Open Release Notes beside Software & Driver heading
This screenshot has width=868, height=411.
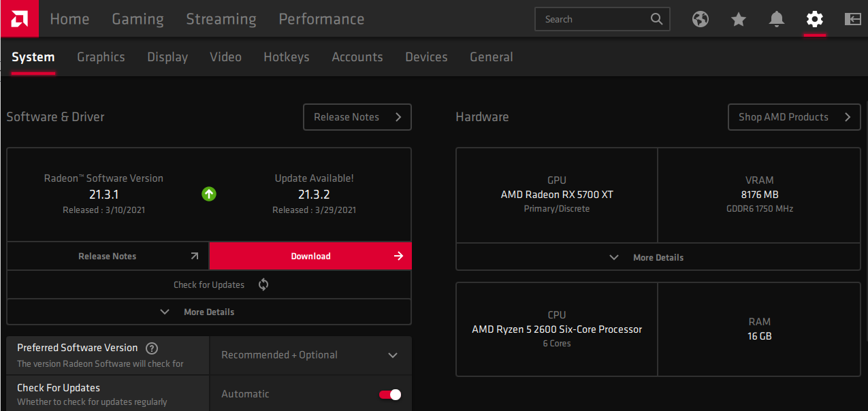(357, 117)
